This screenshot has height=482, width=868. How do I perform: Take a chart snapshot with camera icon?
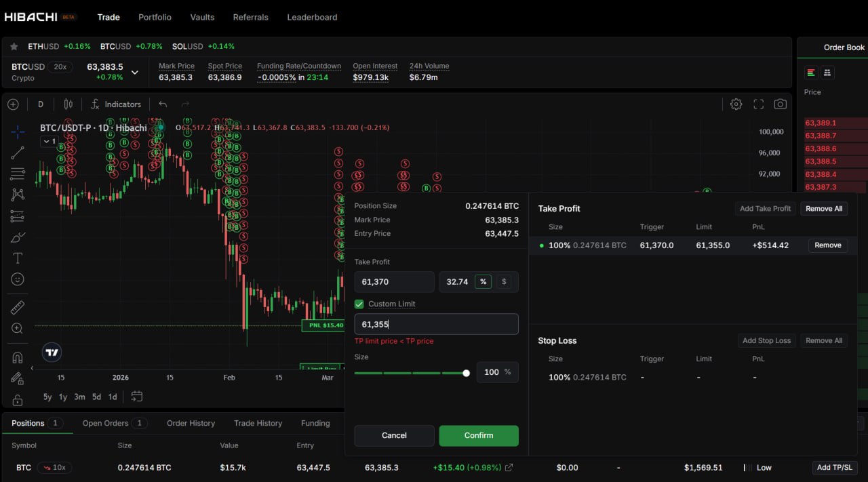781,104
